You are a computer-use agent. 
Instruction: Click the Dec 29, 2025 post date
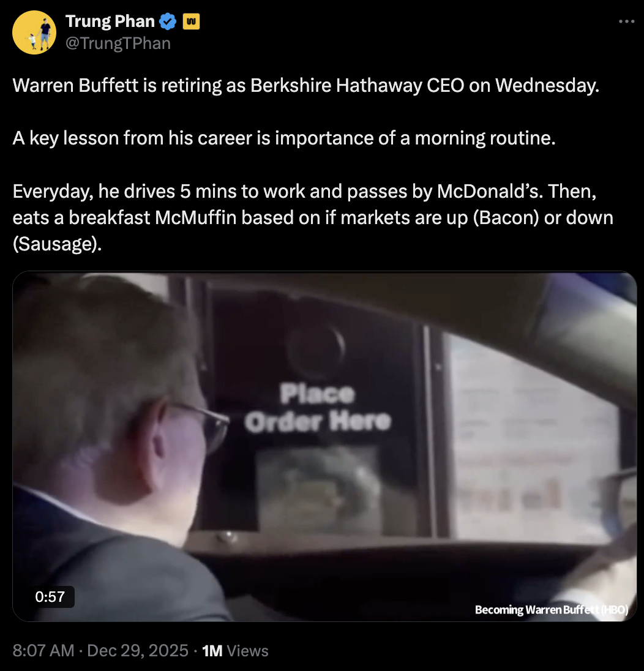click(x=138, y=650)
